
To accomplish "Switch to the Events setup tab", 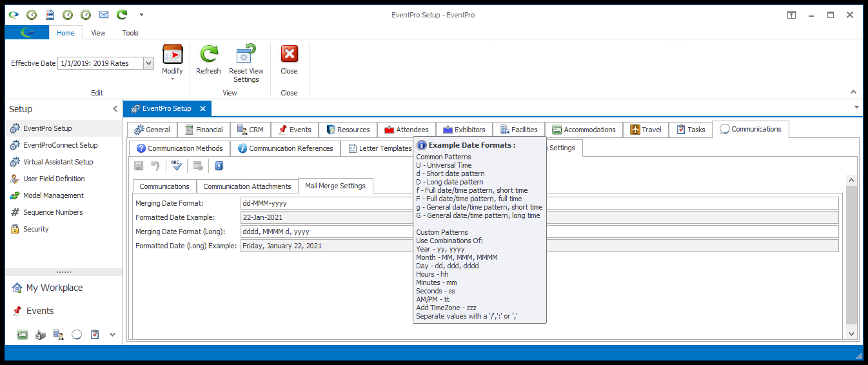I will pos(295,130).
